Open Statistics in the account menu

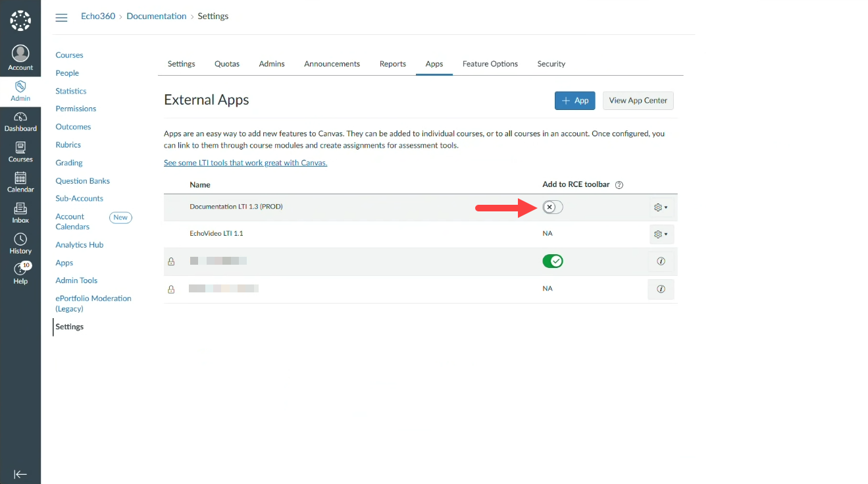tap(71, 91)
